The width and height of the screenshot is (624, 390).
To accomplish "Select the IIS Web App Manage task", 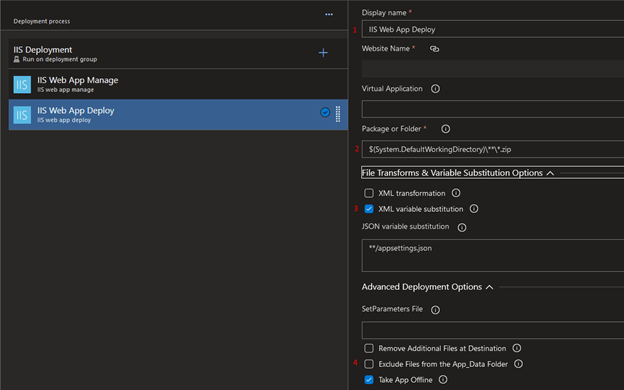I will coord(178,84).
